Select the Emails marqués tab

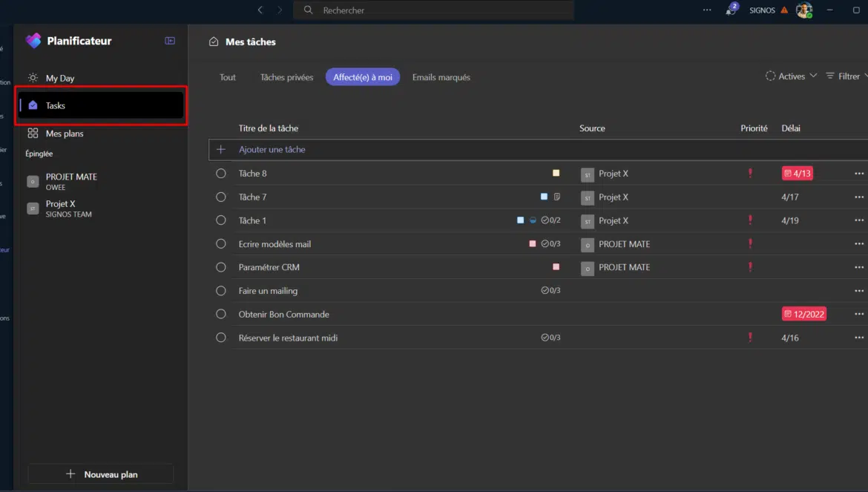click(441, 77)
